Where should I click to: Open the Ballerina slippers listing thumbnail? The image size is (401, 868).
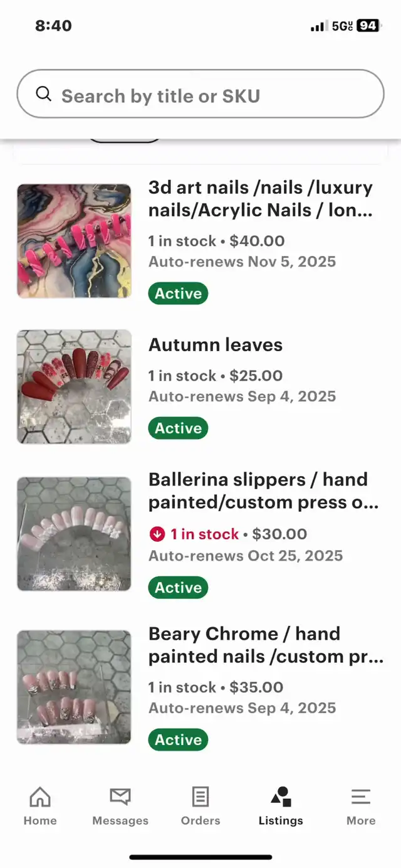pyautogui.click(x=74, y=534)
